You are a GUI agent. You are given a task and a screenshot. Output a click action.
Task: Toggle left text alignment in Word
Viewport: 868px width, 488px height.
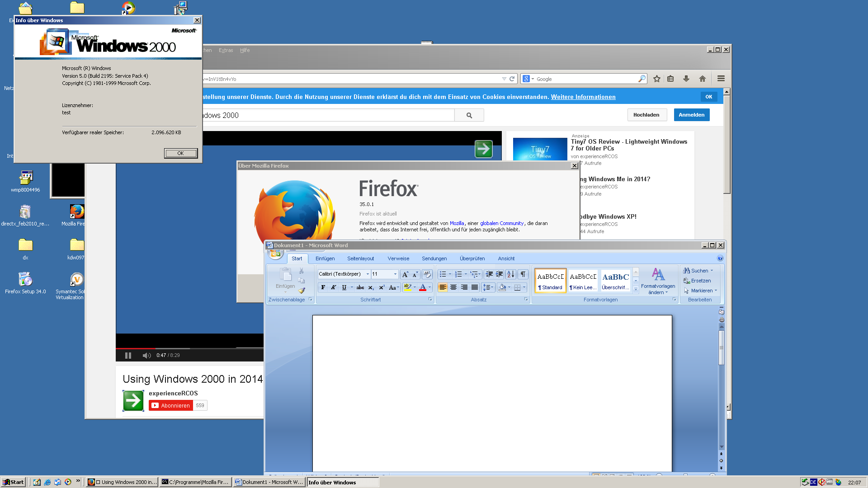(x=443, y=287)
